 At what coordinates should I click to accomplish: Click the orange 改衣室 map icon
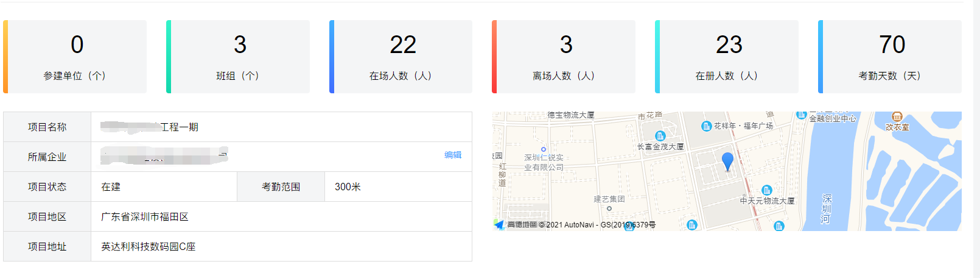(897, 116)
